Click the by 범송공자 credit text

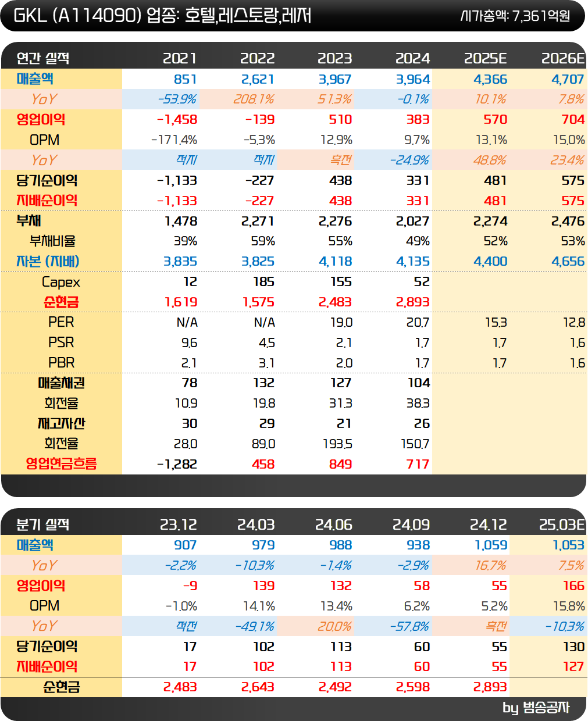536,708
